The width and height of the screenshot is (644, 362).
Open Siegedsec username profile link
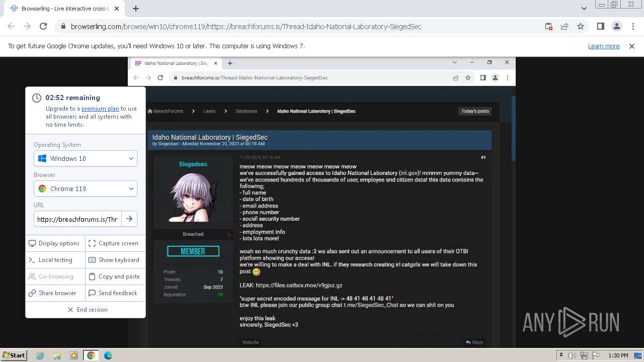193,164
